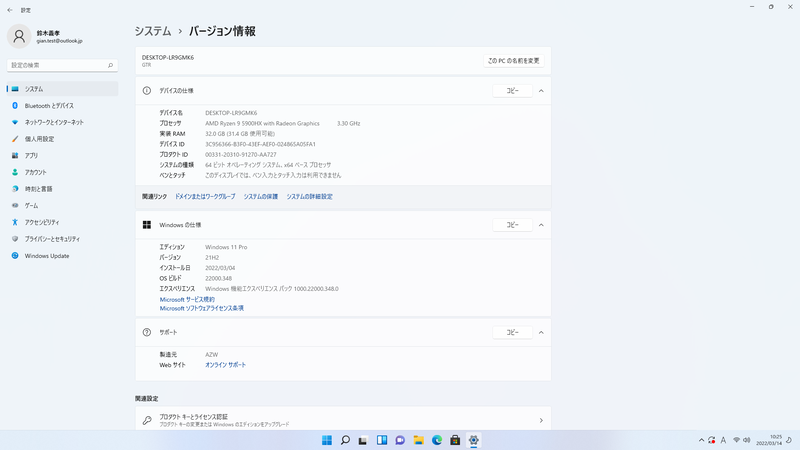Click the manufacturer value AZW
The image size is (800, 450).
(x=212, y=355)
